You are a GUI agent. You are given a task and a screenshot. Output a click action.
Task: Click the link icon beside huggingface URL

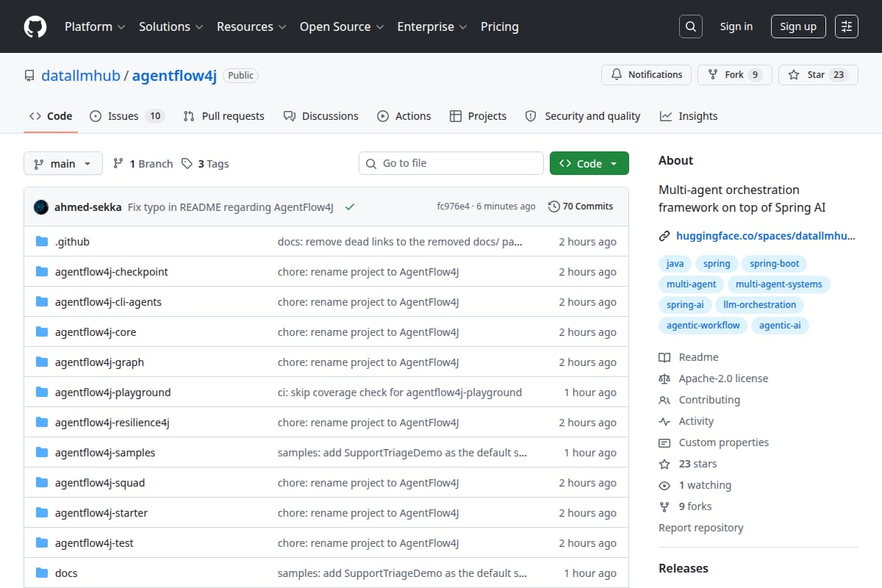[x=664, y=236]
